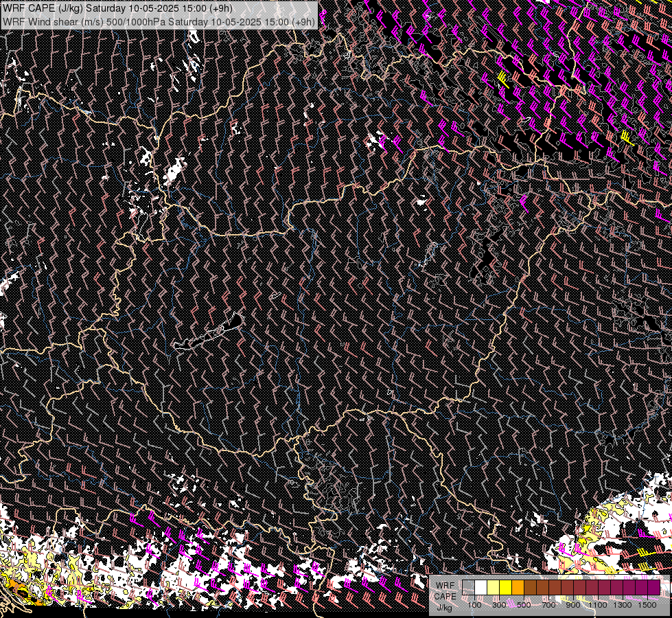The width and height of the screenshot is (672, 618).
Task: Click the legend label 900
Action: tap(573, 605)
